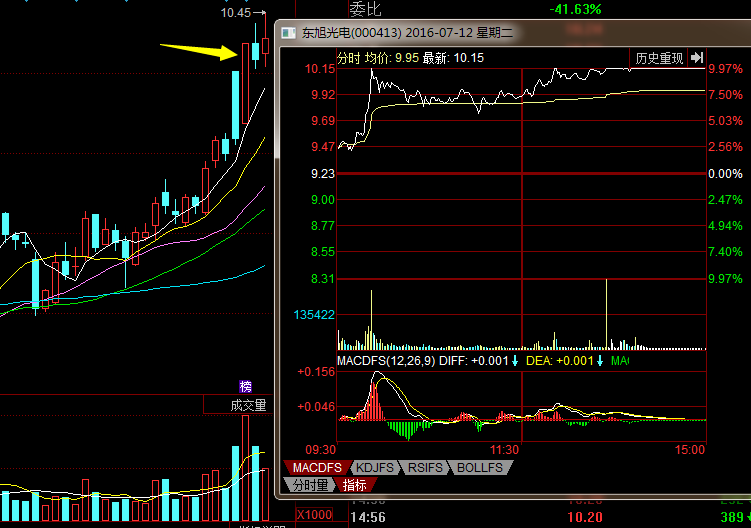Image resolution: width=751 pixels, height=528 pixels.
Task: Switch to the KDJFS indicator tab
Action: (x=375, y=467)
